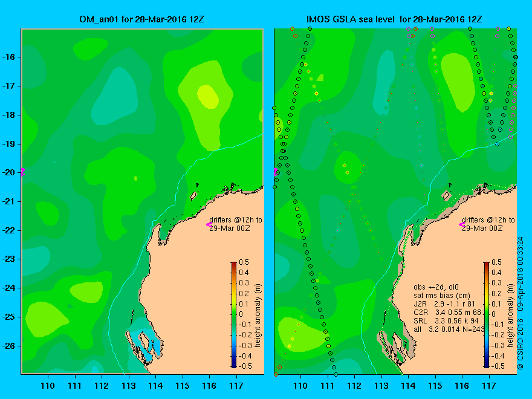Click latitude label -20 on the y-axis
Screen dimensions: 532x399
tap(9, 172)
